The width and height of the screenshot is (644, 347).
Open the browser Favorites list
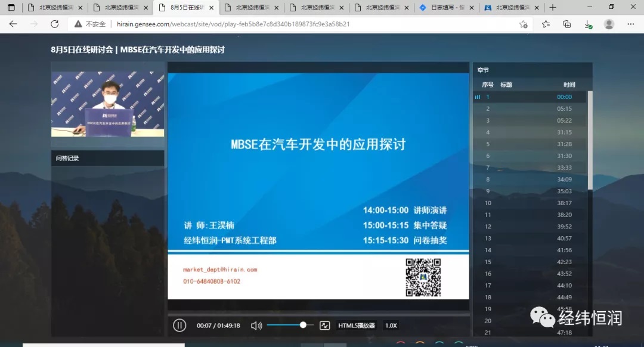click(x=546, y=24)
